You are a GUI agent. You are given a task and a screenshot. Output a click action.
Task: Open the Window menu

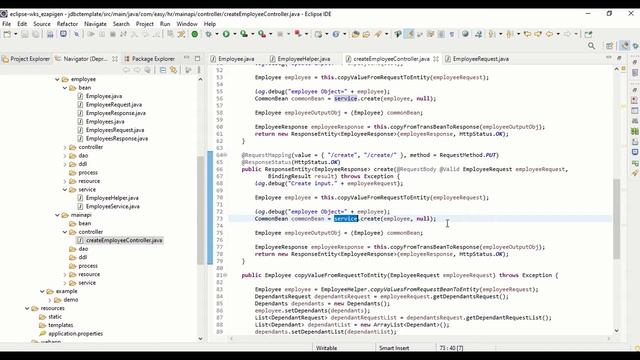(187, 24)
